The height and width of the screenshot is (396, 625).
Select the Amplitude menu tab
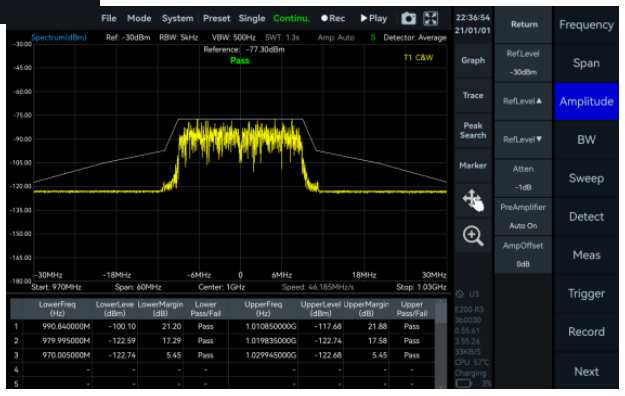click(x=586, y=101)
